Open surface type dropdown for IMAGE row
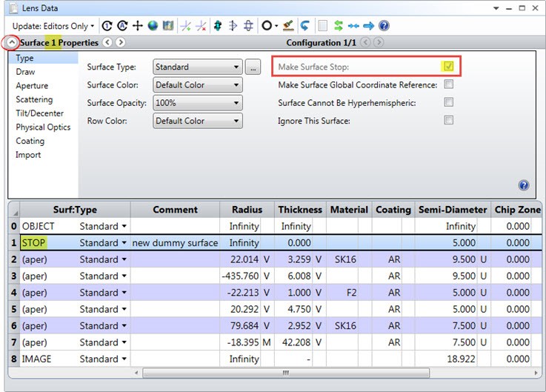Viewport: 546px width, 392px height. (x=124, y=359)
